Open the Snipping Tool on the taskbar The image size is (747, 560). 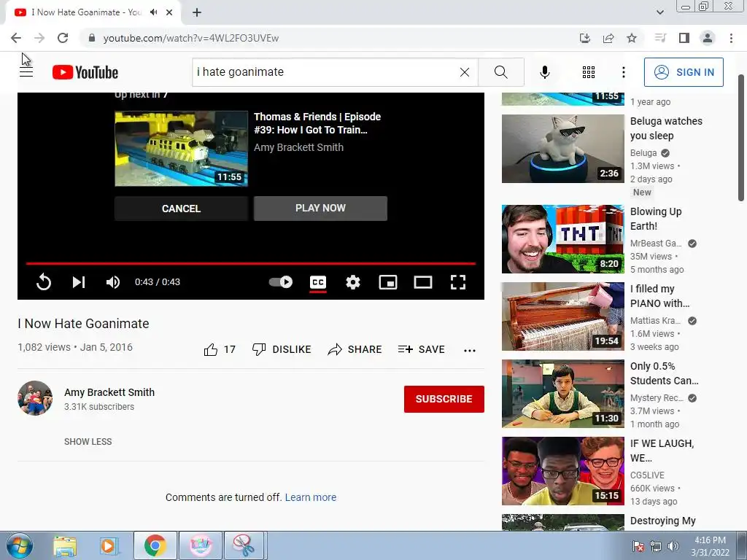(x=244, y=546)
